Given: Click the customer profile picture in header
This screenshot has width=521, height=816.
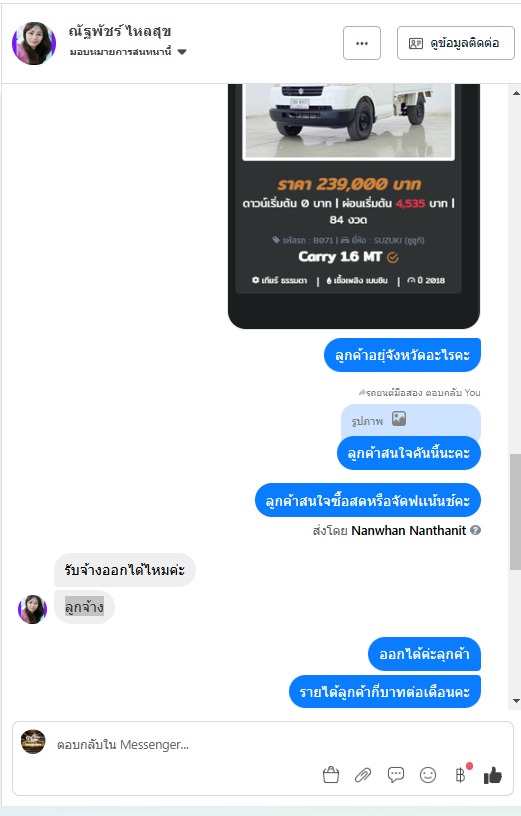Looking at the screenshot, I should [x=34, y=43].
